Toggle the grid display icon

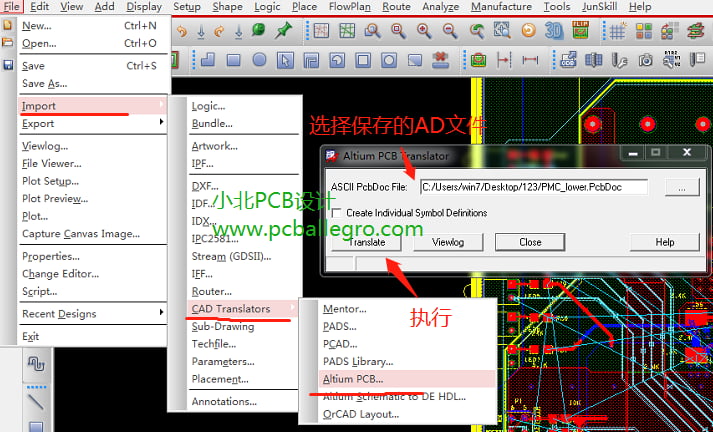pyautogui.click(x=617, y=31)
